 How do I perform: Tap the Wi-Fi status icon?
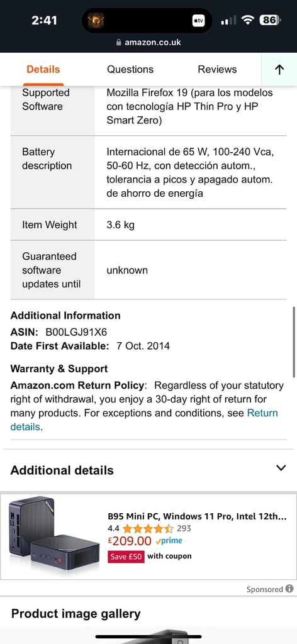248,19
